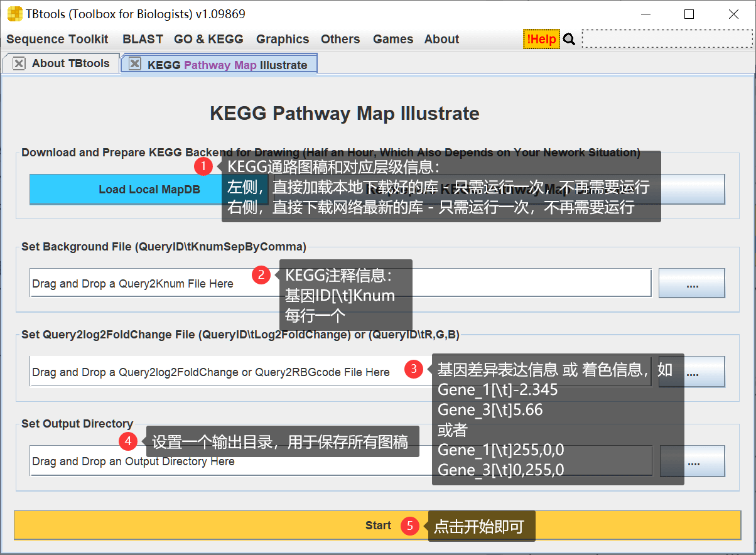The image size is (756, 555).
Task: Open the BLAST menu
Action: pyautogui.click(x=143, y=39)
